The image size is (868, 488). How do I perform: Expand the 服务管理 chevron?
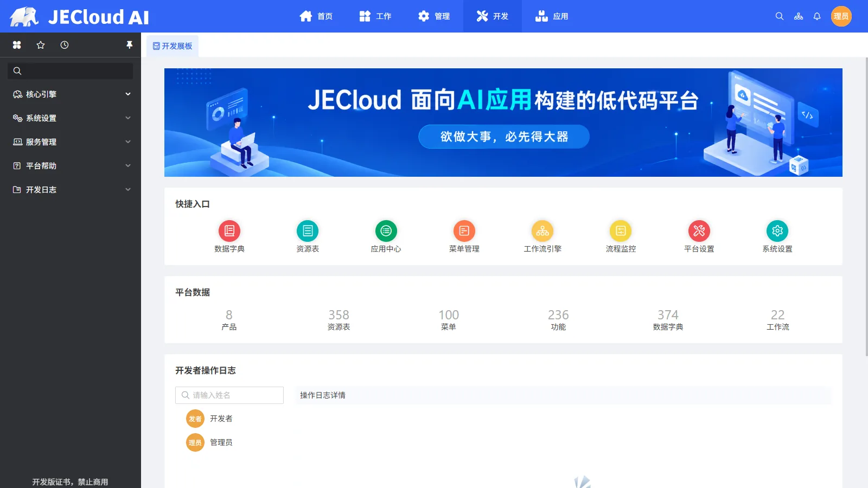point(128,142)
